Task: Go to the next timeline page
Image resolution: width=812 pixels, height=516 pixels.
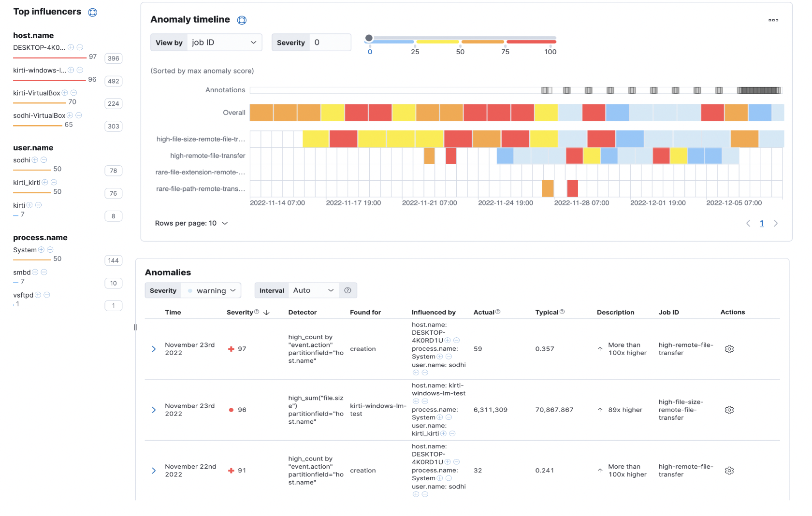Action: 776,223
